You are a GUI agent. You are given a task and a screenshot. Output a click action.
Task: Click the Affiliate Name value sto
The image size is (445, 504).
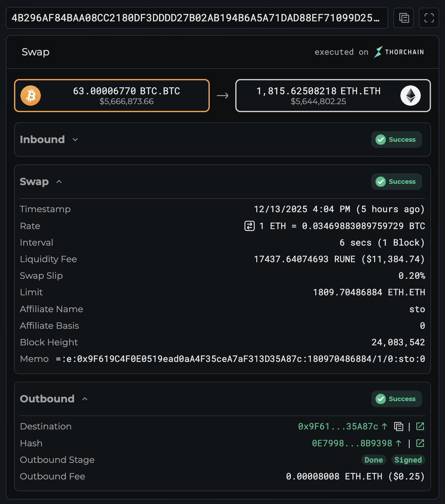pyautogui.click(x=417, y=309)
